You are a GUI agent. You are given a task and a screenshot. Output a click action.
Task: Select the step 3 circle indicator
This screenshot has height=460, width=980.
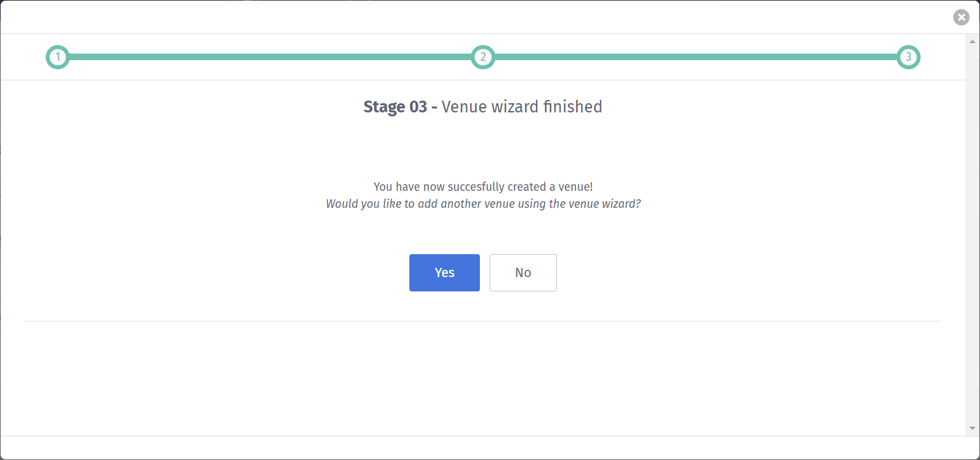pyautogui.click(x=908, y=57)
